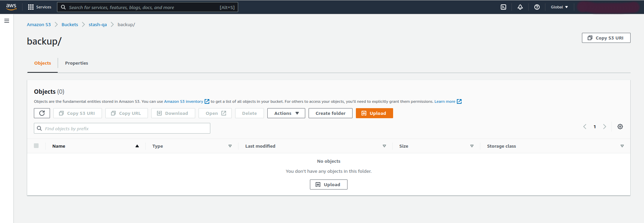Open the Type column filter arrow
Image resolution: width=644 pixels, height=223 pixels.
click(x=230, y=146)
